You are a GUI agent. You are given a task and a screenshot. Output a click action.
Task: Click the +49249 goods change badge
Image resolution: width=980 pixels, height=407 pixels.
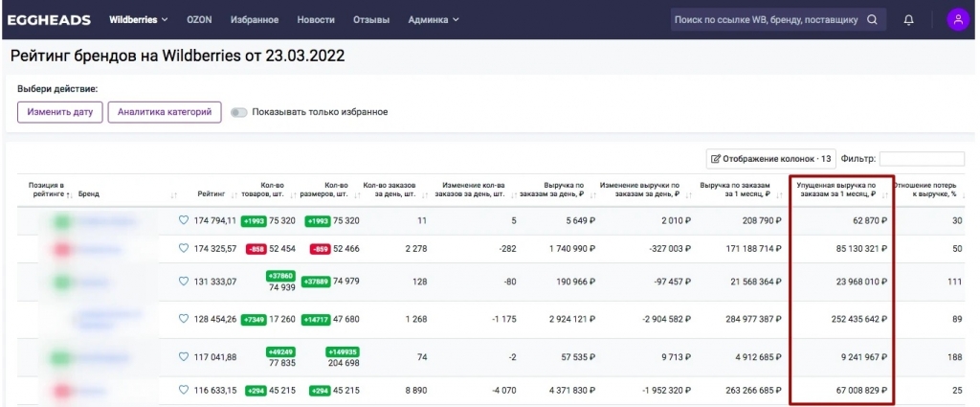[x=280, y=351]
